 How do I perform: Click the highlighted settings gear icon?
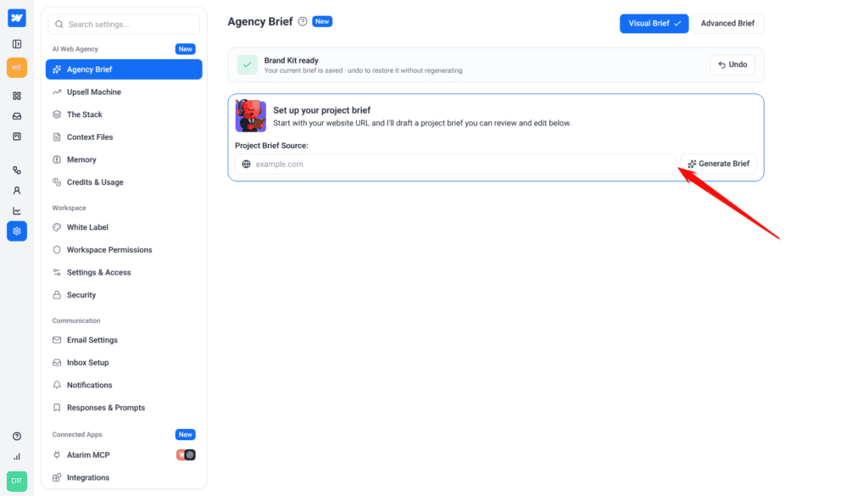17,231
